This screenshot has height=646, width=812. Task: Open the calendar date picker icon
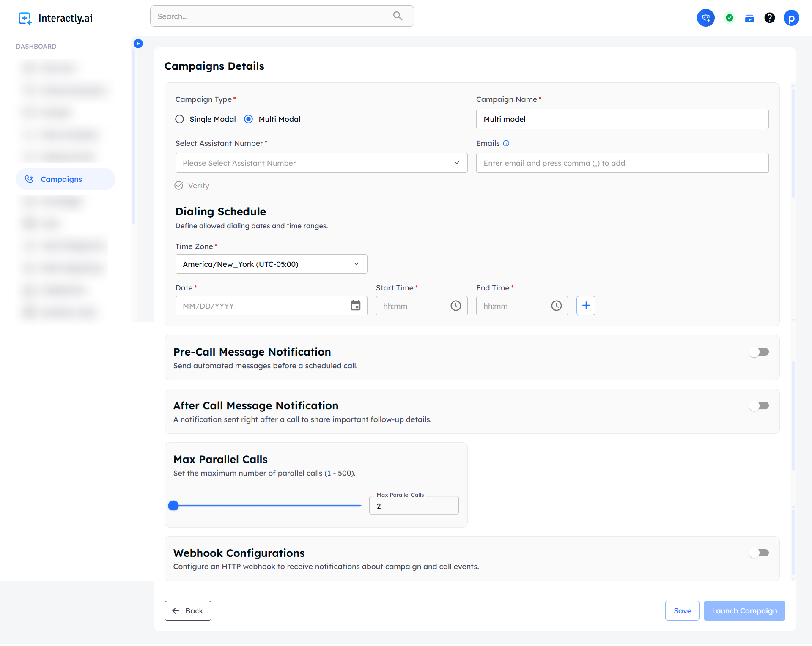tap(355, 306)
